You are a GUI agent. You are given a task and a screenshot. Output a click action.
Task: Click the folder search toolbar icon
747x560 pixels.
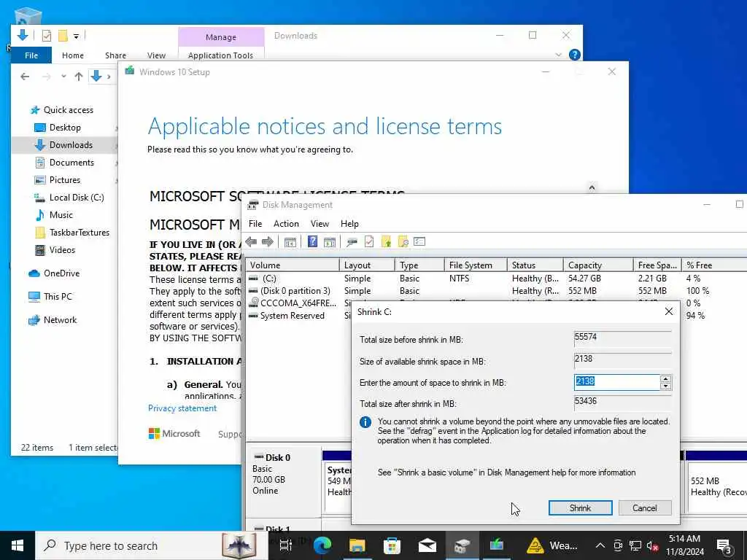tap(403, 241)
